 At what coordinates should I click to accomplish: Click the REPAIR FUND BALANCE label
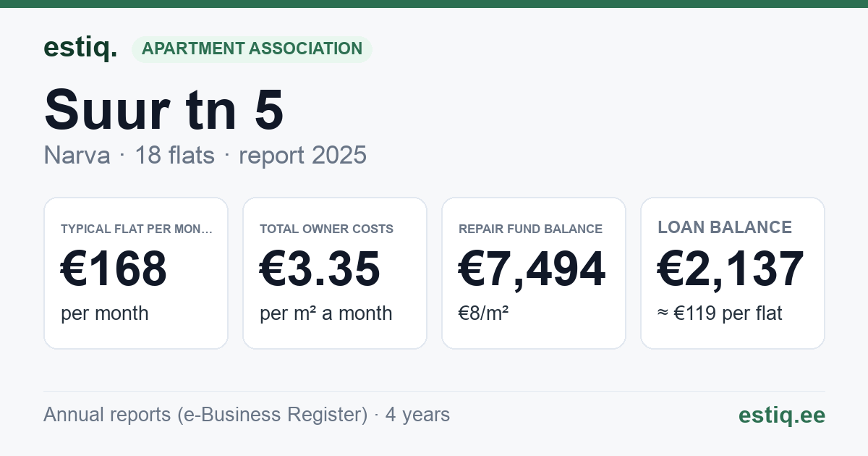coord(530,229)
